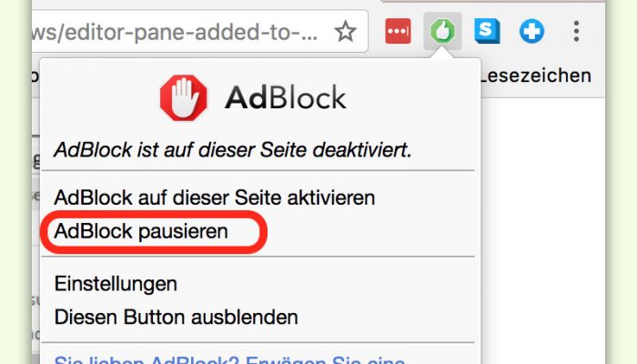Open the blue S extension icon

click(x=487, y=31)
